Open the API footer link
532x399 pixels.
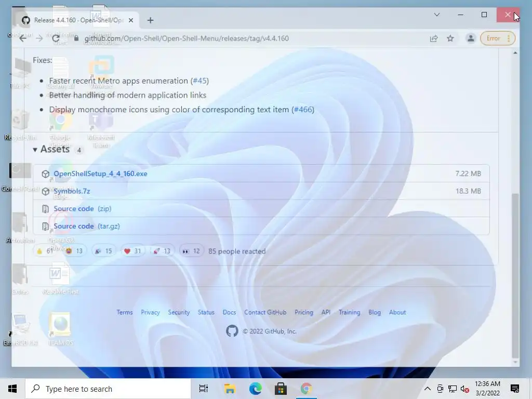pyautogui.click(x=326, y=312)
